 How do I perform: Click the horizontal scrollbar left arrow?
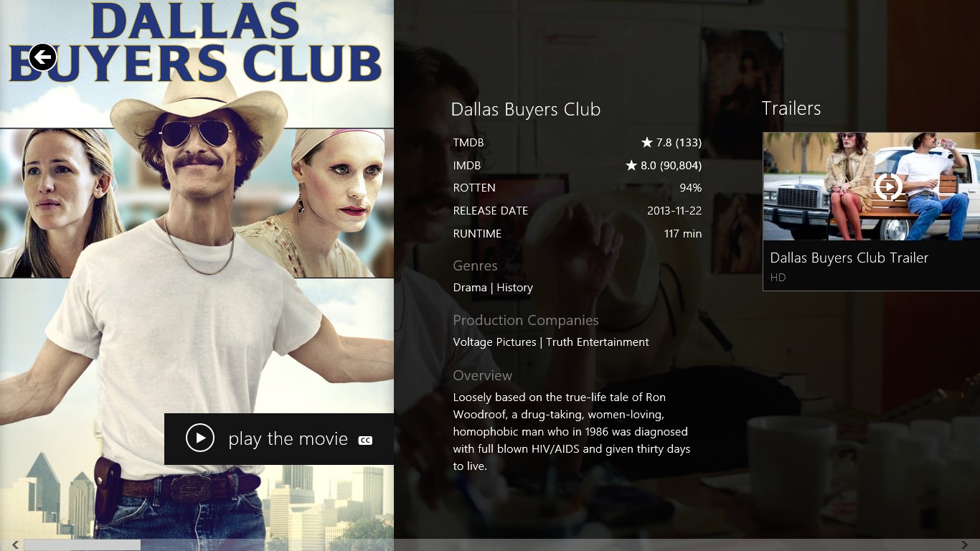[x=16, y=545]
